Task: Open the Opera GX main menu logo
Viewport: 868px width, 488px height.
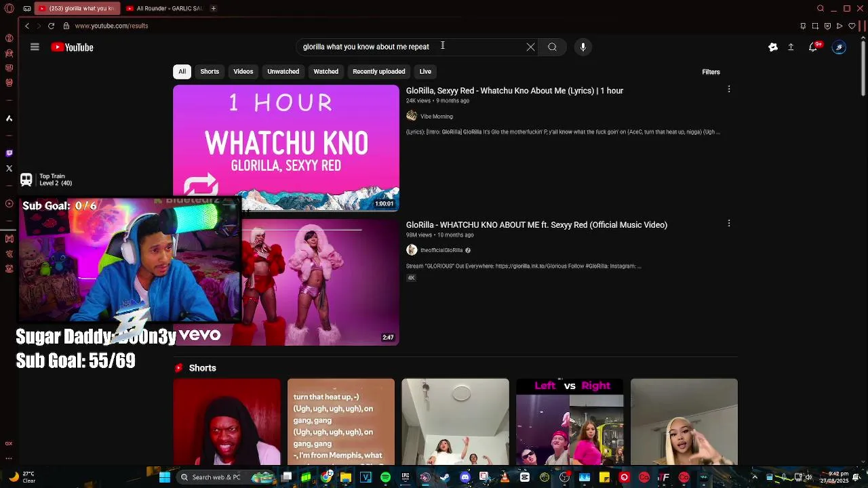Action: click(x=9, y=8)
